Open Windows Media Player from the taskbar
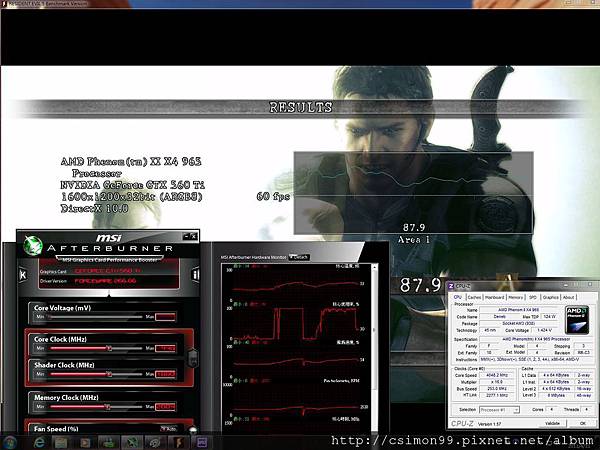This screenshot has width=600, height=450. pyautogui.click(x=85, y=443)
